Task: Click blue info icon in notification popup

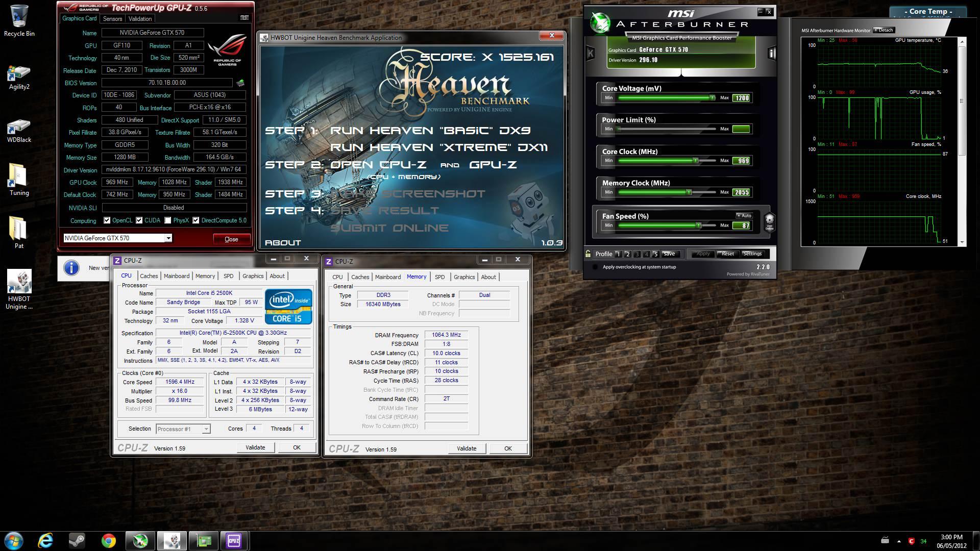Action: [71, 268]
